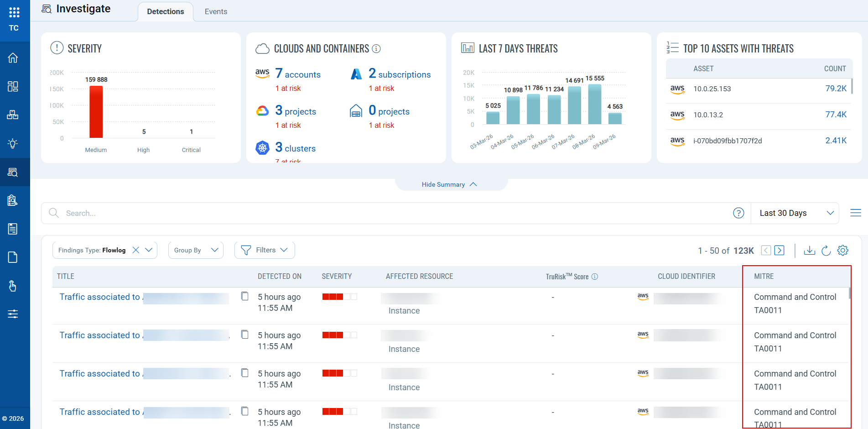Open the Filters dropdown

click(265, 250)
